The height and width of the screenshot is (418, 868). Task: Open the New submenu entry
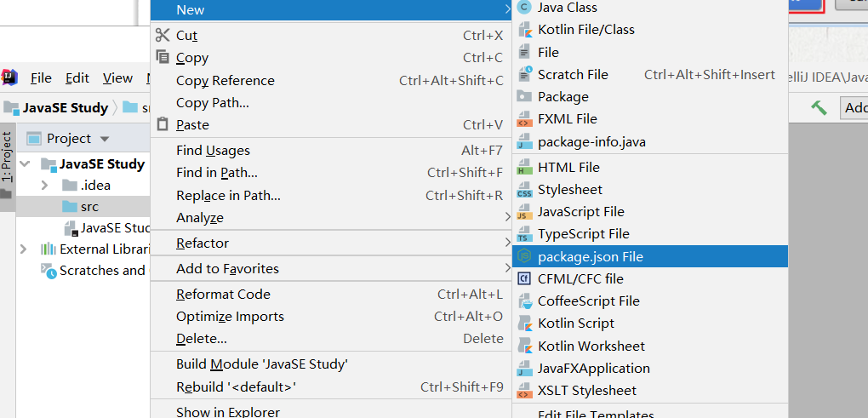pos(331,10)
